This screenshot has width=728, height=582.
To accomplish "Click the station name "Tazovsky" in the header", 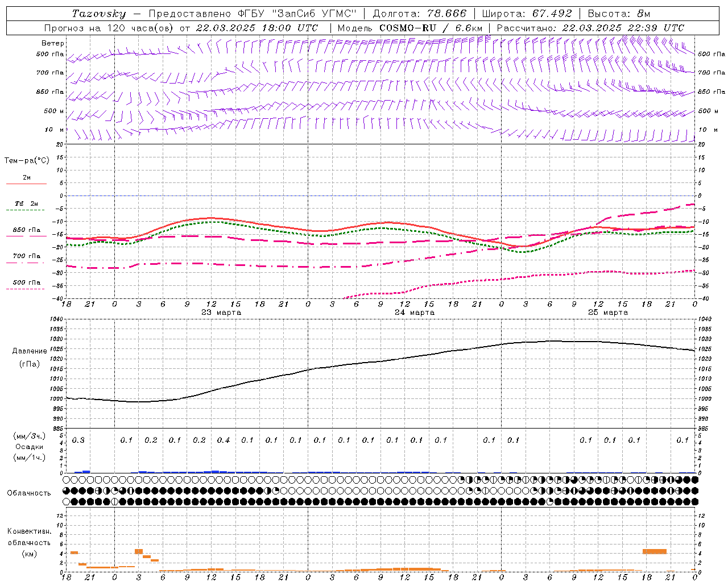I will (100, 14).
